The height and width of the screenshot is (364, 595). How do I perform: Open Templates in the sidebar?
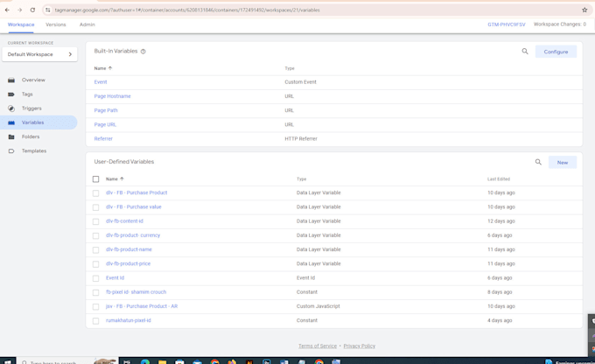(x=34, y=151)
